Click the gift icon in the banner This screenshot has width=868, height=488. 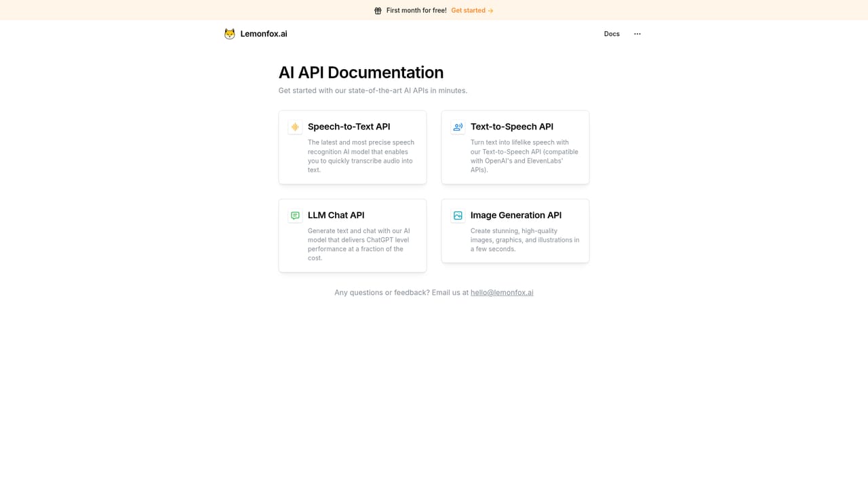click(378, 11)
